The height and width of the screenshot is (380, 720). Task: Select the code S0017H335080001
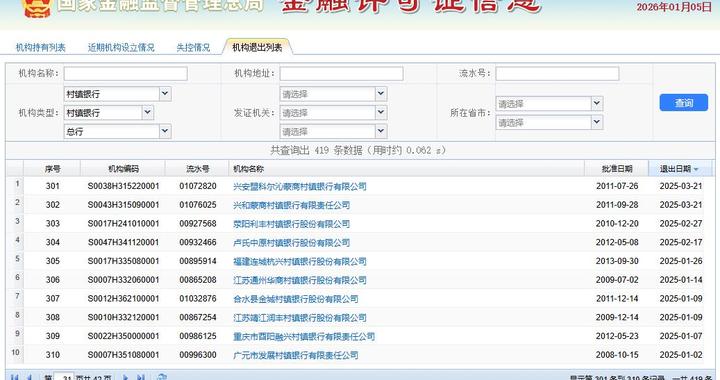[x=123, y=261]
